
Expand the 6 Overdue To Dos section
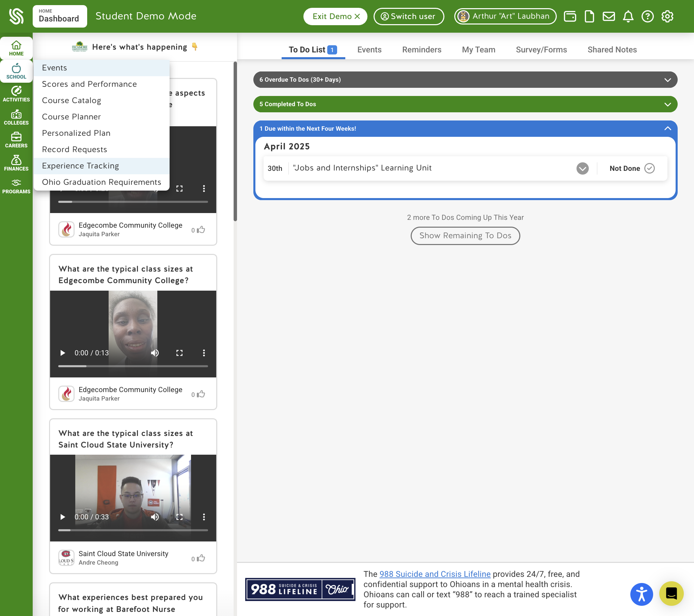pyautogui.click(x=465, y=80)
